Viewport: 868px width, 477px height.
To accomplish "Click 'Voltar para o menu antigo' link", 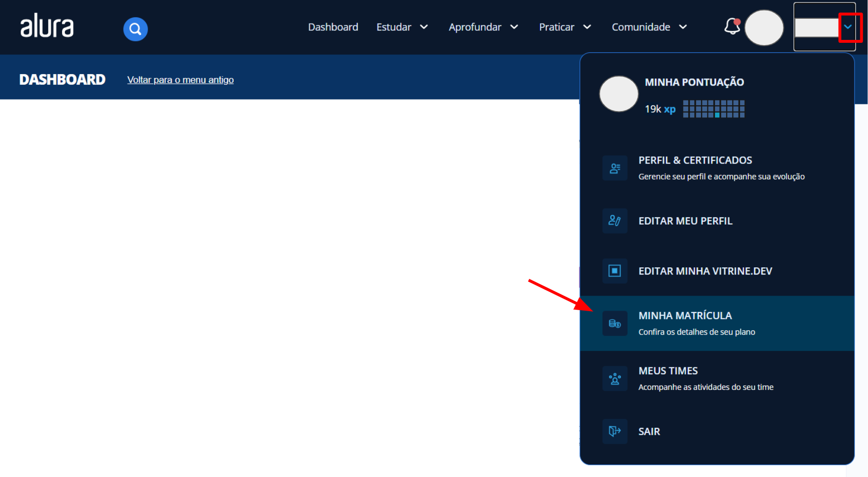I will pos(180,80).
